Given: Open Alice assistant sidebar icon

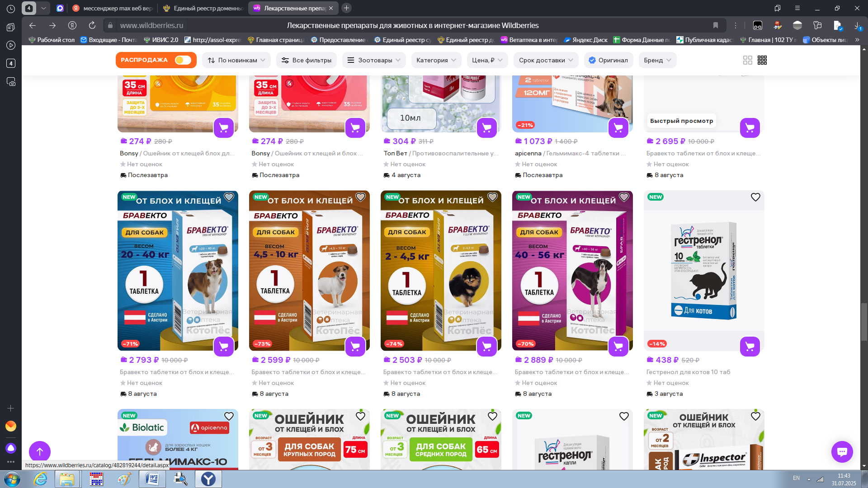Looking at the screenshot, I should tap(11, 448).
